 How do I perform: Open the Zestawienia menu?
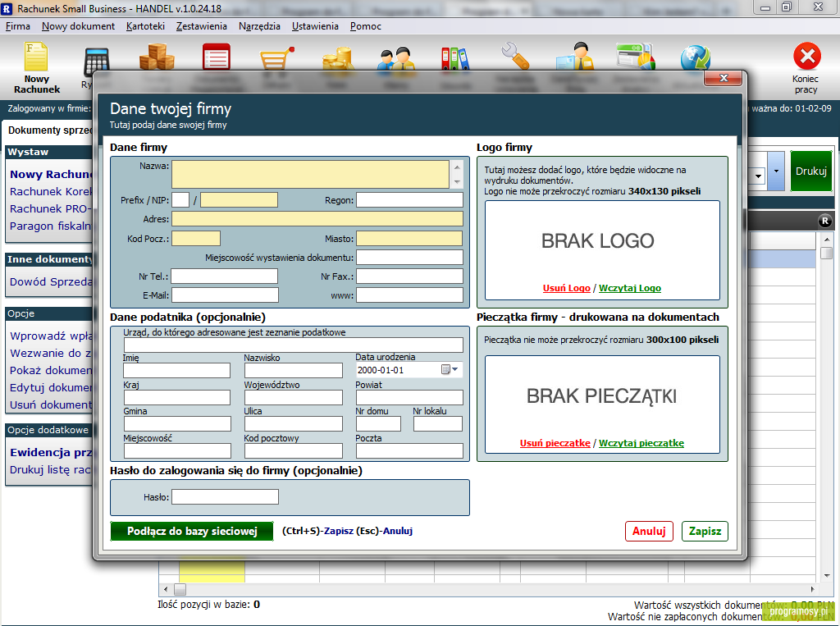pyautogui.click(x=202, y=26)
